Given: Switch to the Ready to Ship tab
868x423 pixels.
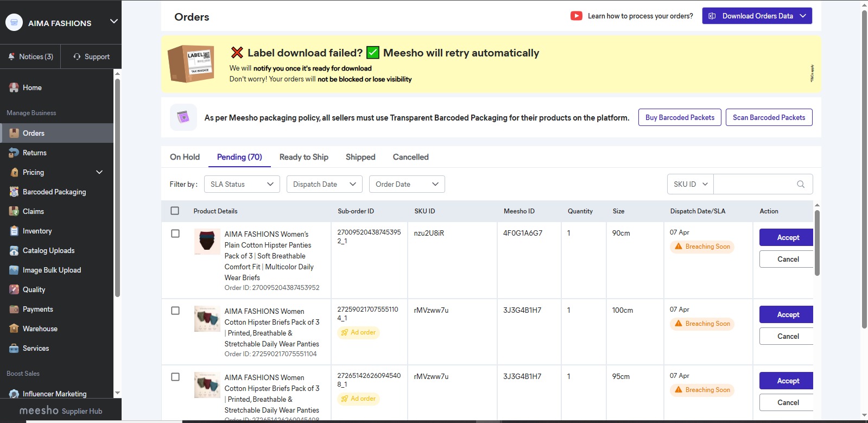Looking at the screenshot, I should (x=303, y=157).
